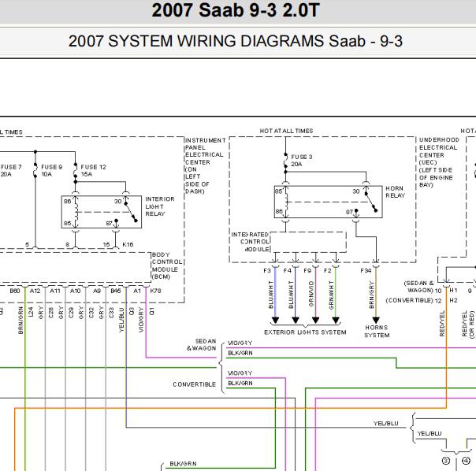Select terminal label "F4"
476x471 pixels.
click(287, 270)
